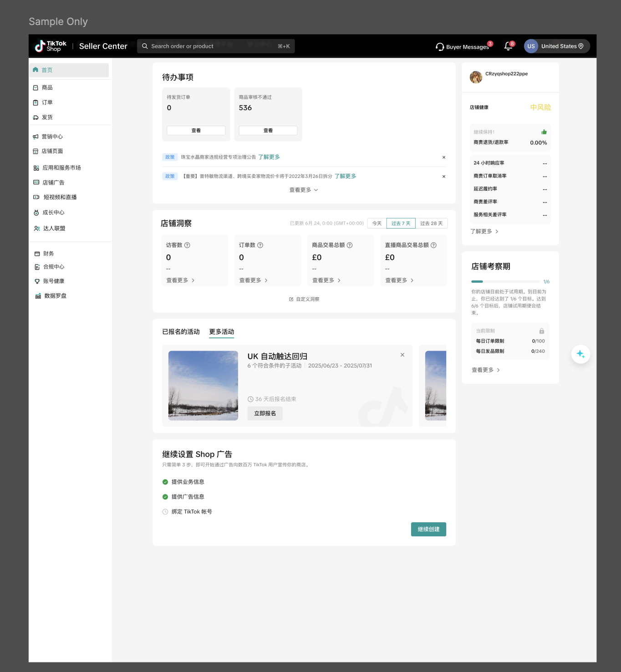Switch to the 已报名的活动 tab
This screenshot has width=621, height=672.
(181, 332)
